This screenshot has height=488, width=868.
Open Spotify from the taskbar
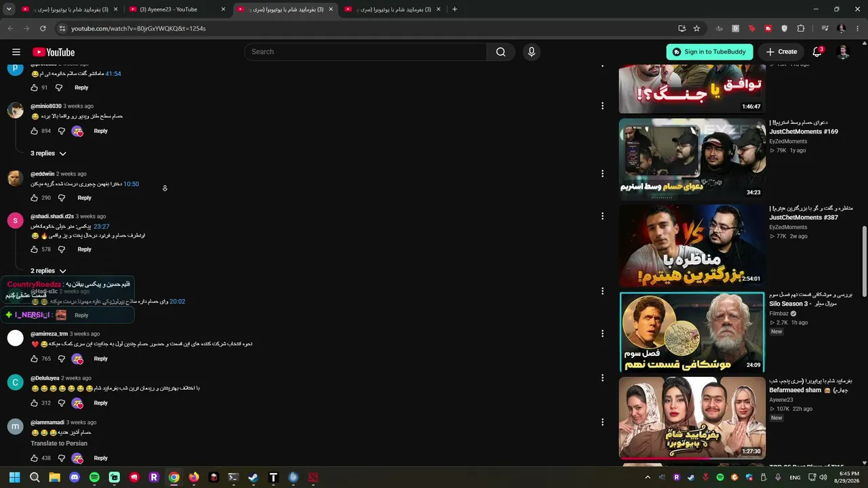coord(94,477)
